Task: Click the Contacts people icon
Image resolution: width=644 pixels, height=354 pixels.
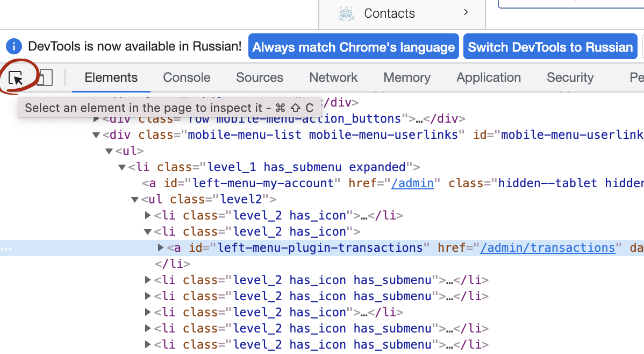Action: (x=346, y=13)
